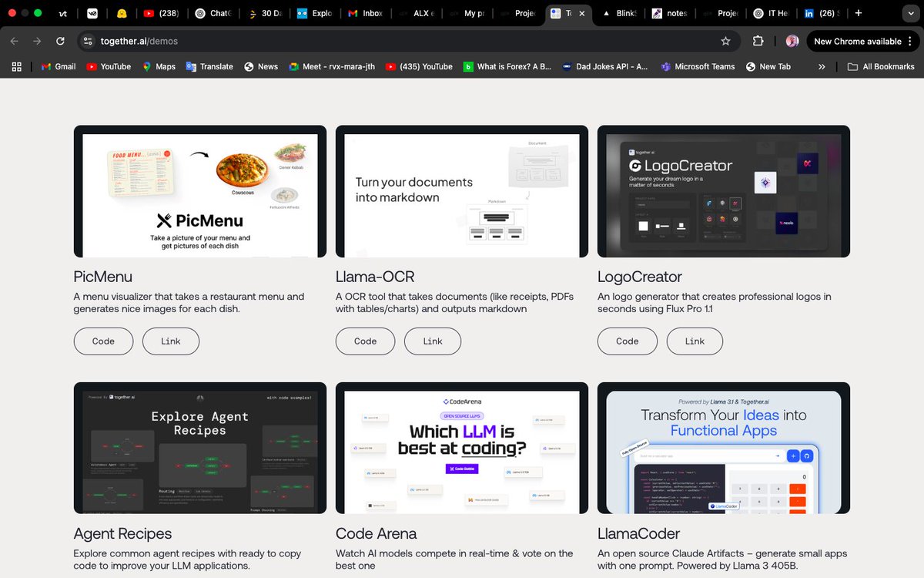Open the Code button under PicMenu

coord(103,341)
